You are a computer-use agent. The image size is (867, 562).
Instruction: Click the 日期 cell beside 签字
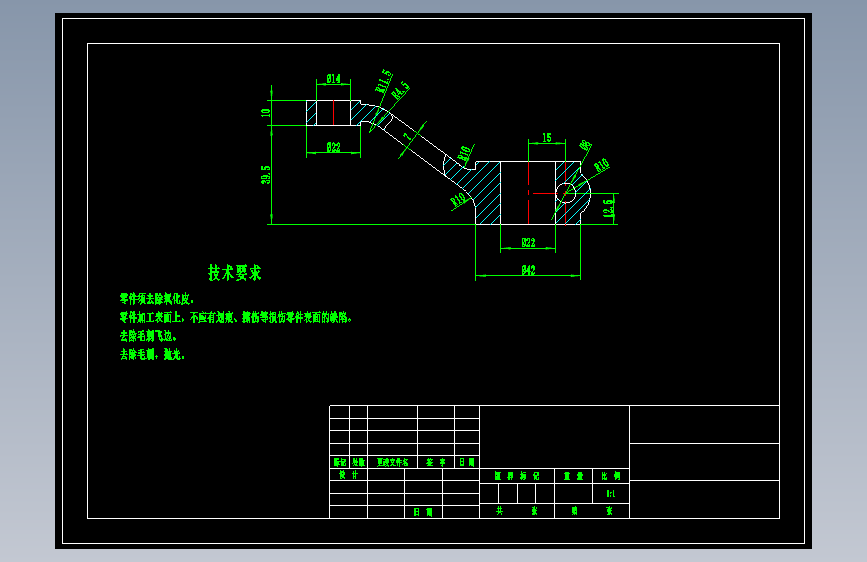click(x=467, y=462)
